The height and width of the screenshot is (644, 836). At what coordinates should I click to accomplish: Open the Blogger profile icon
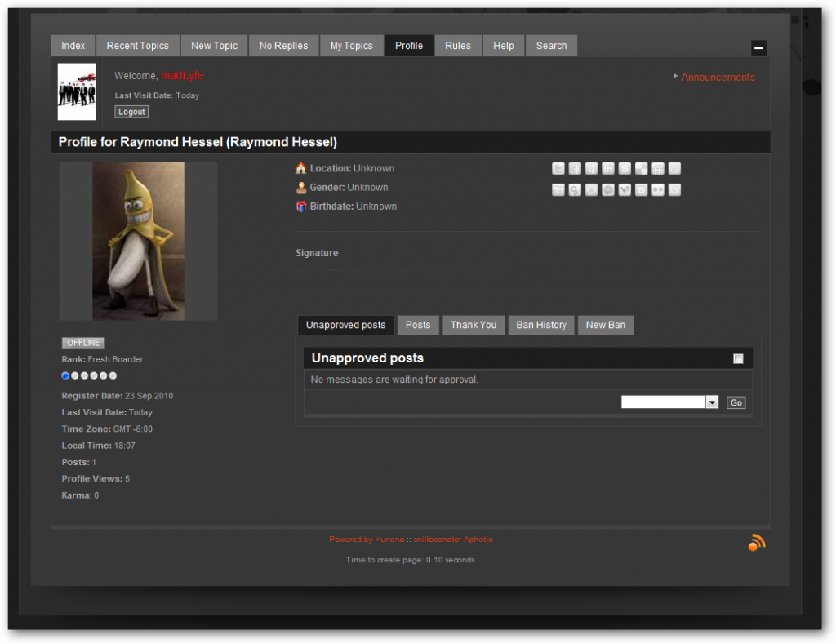pyautogui.click(x=641, y=190)
